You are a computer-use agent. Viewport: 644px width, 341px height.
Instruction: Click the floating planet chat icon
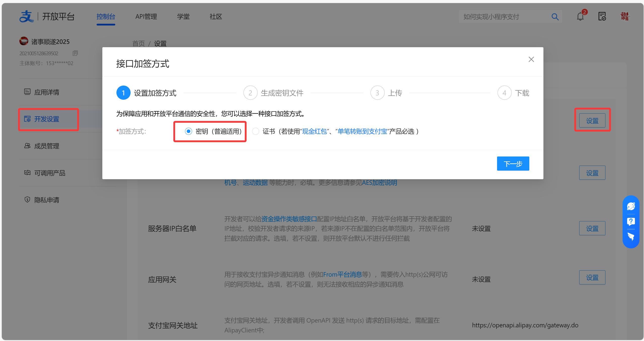tap(631, 206)
